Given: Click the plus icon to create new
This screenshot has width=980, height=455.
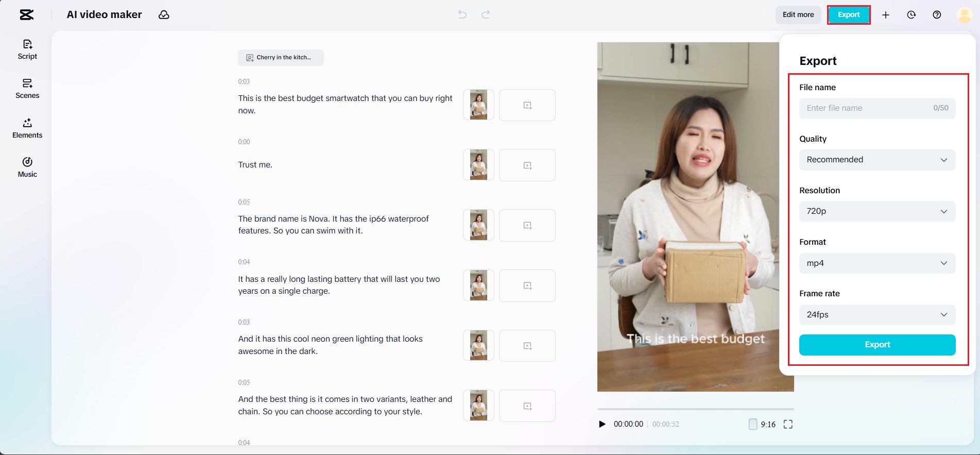Looking at the screenshot, I should tap(886, 15).
